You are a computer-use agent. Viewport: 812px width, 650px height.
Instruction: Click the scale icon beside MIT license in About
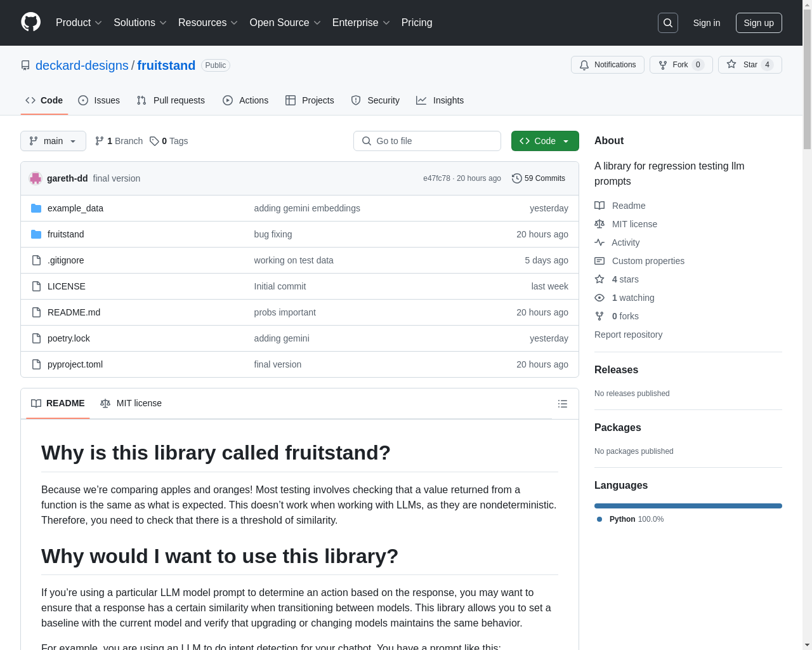tap(599, 224)
